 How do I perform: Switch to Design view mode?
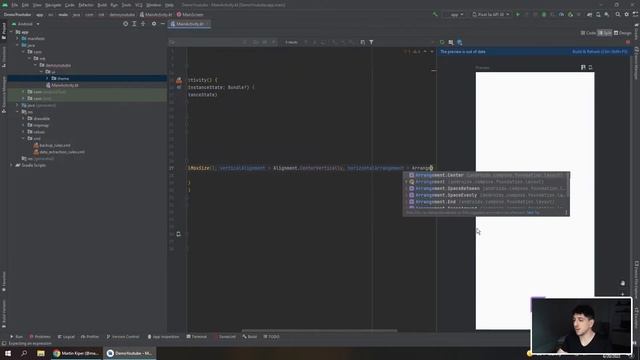click(623, 33)
